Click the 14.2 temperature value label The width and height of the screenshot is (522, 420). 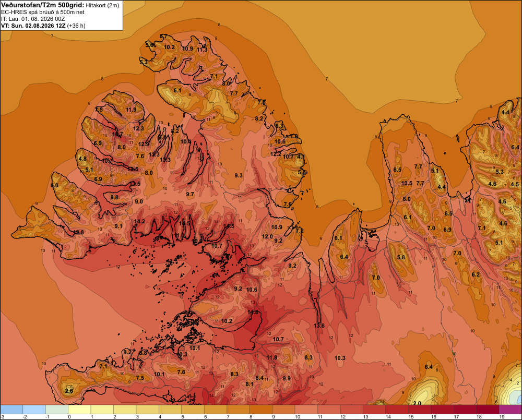click(x=139, y=221)
